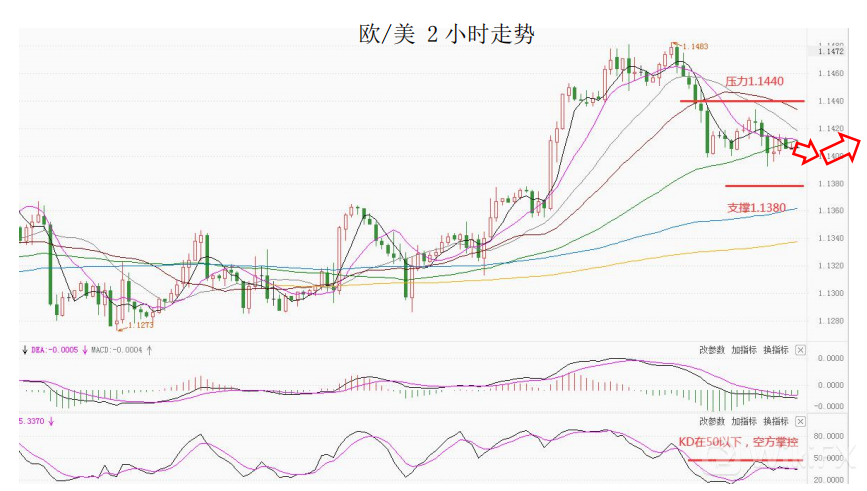Click 换指标 in the MACD panel
867x491 pixels.
(x=776, y=350)
